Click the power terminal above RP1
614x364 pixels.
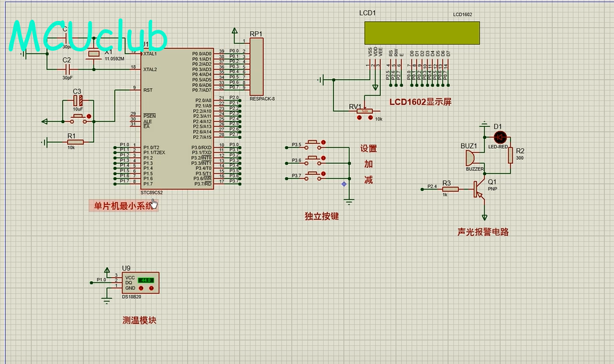[235, 31]
